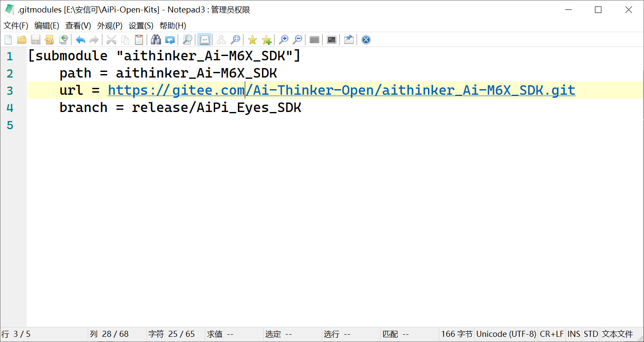Screen dimensions: 644x342
Task: Click the 选定 status bar field
Action: point(293,334)
